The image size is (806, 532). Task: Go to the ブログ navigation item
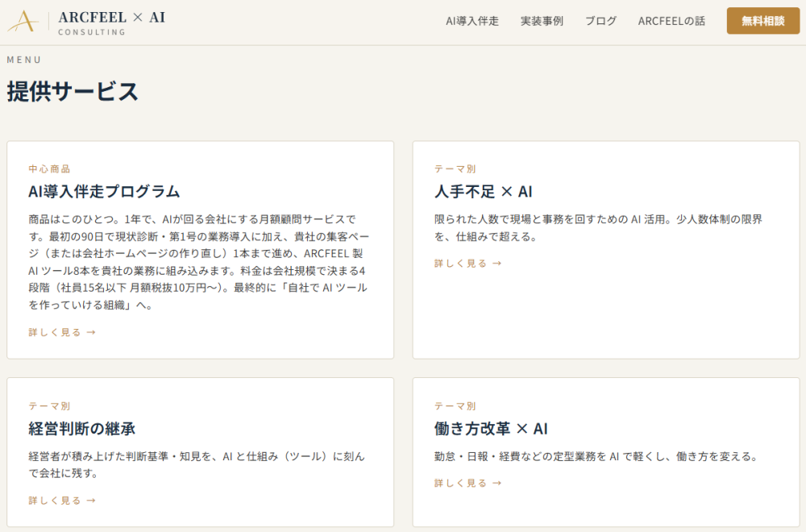tap(600, 21)
